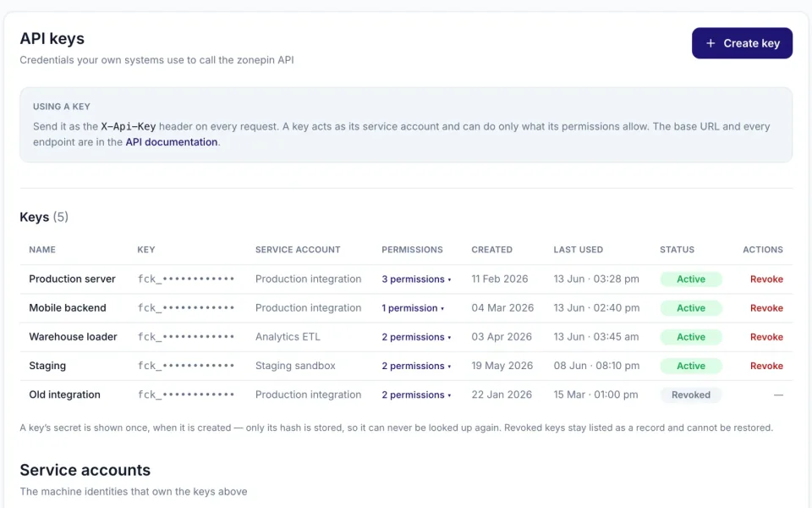Screen dimensions: 812x508
Task: Click the masked key of Old integration
Action: pos(186,395)
